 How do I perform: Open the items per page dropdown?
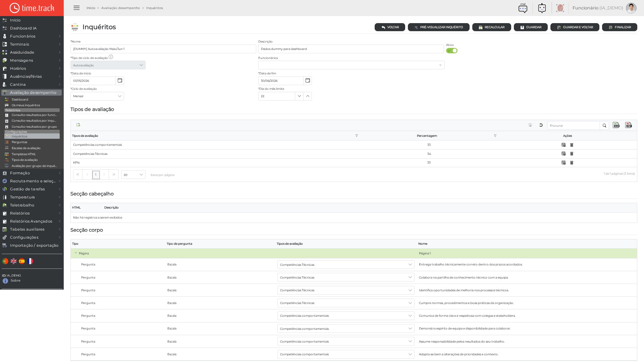(133, 175)
